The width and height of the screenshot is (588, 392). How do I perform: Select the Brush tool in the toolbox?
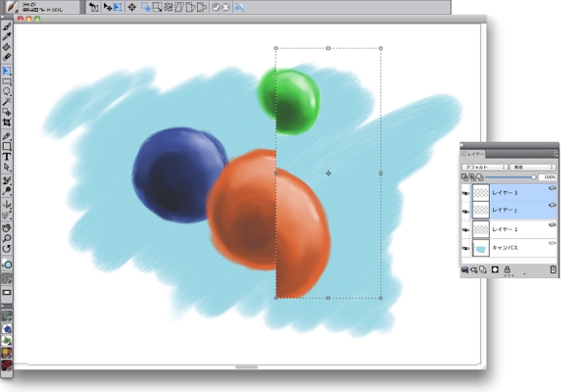7,26
